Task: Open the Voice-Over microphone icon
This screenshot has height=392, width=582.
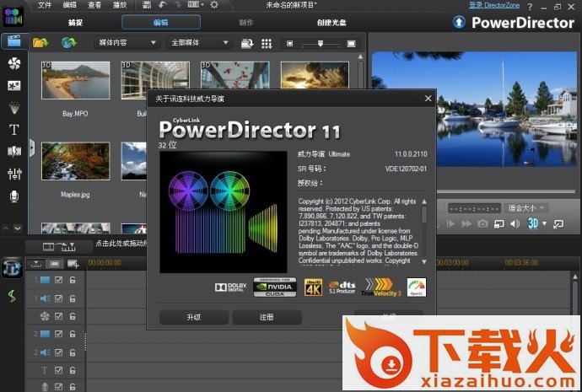Action: (x=14, y=196)
